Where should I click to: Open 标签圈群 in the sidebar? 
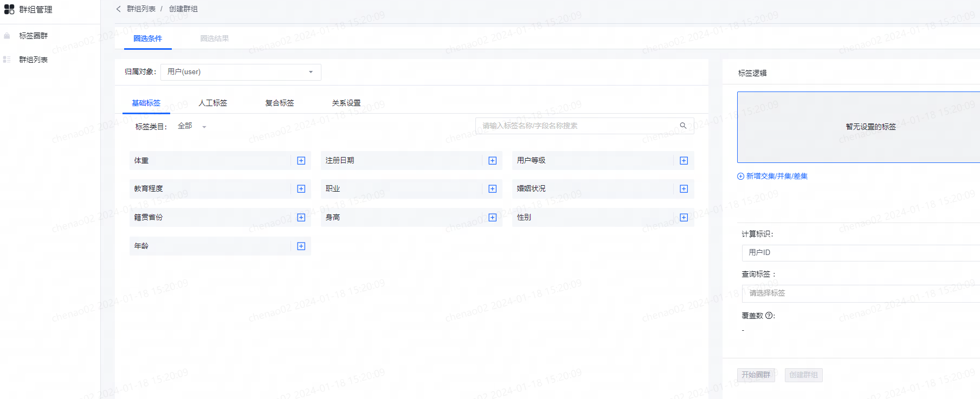coord(34,36)
